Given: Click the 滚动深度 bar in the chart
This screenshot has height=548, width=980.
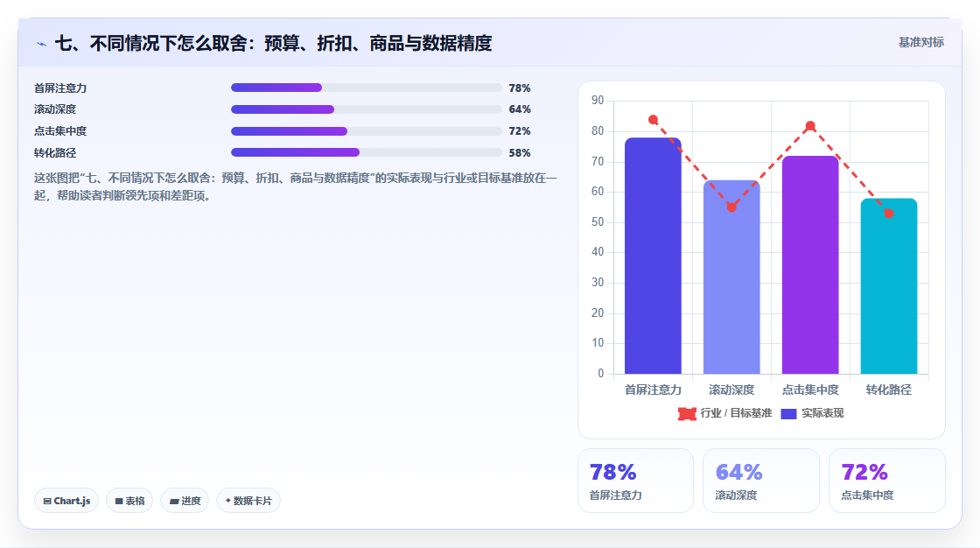Looking at the screenshot, I should 731,278.
